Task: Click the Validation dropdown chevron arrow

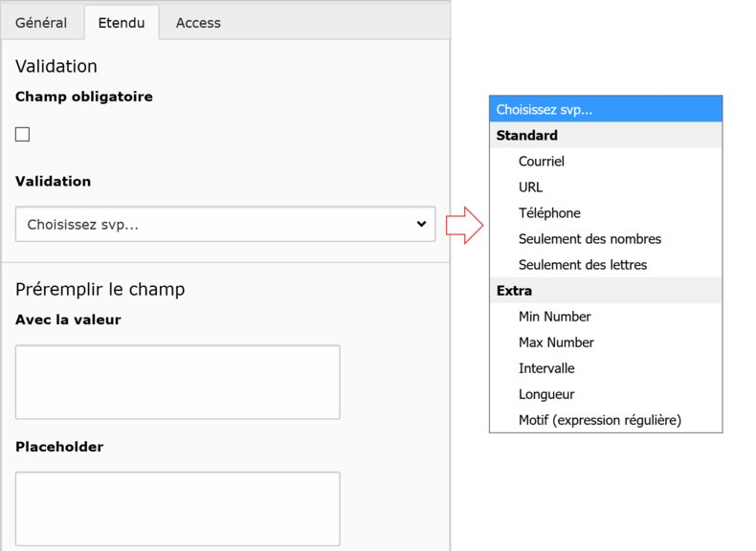Action: 421,224
